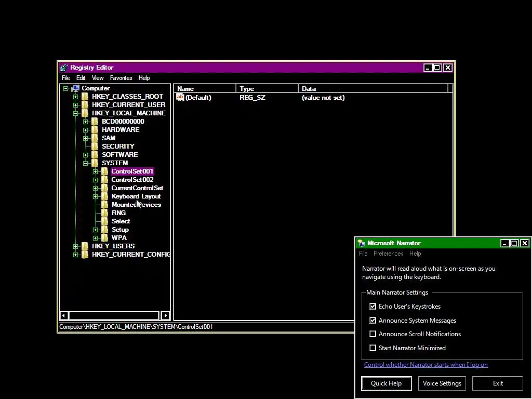Viewport: 532px width, 399px height.
Task: Click the SYSTEM folder icon
Action: [x=95, y=163]
